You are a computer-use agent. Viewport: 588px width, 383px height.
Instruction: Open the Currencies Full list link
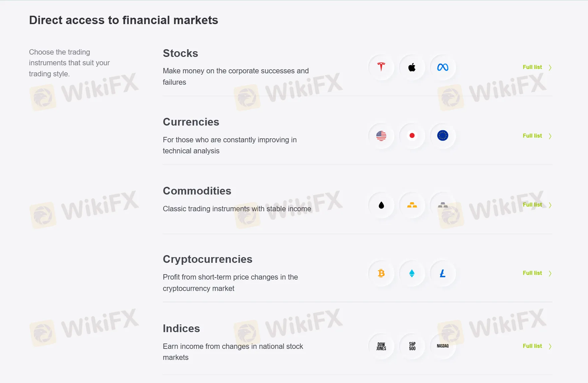coord(532,136)
